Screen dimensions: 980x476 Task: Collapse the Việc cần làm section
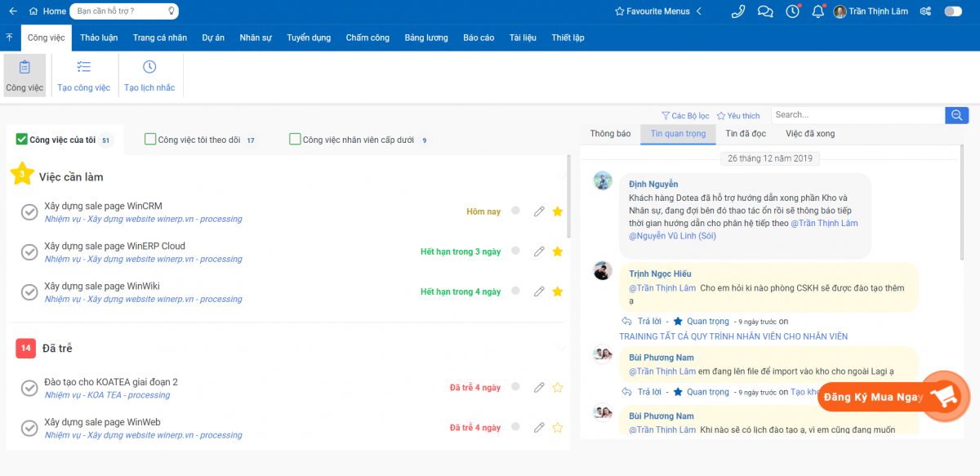[559, 176]
